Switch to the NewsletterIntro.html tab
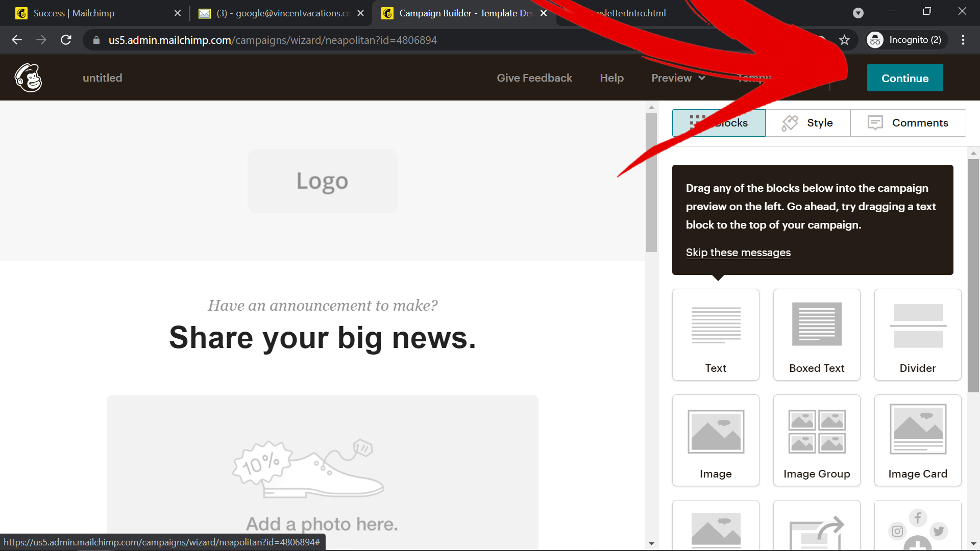Screen dimensions: 980x551 tap(630, 13)
